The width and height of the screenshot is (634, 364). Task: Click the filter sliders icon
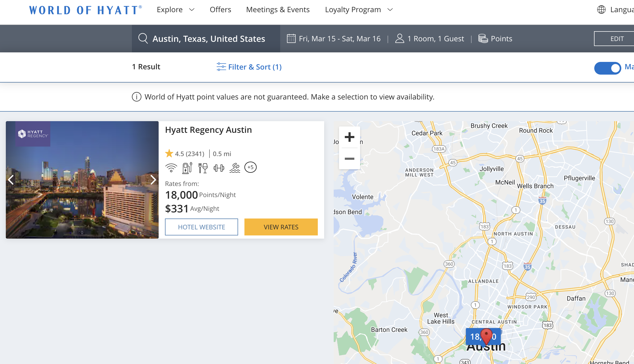tap(221, 67)
